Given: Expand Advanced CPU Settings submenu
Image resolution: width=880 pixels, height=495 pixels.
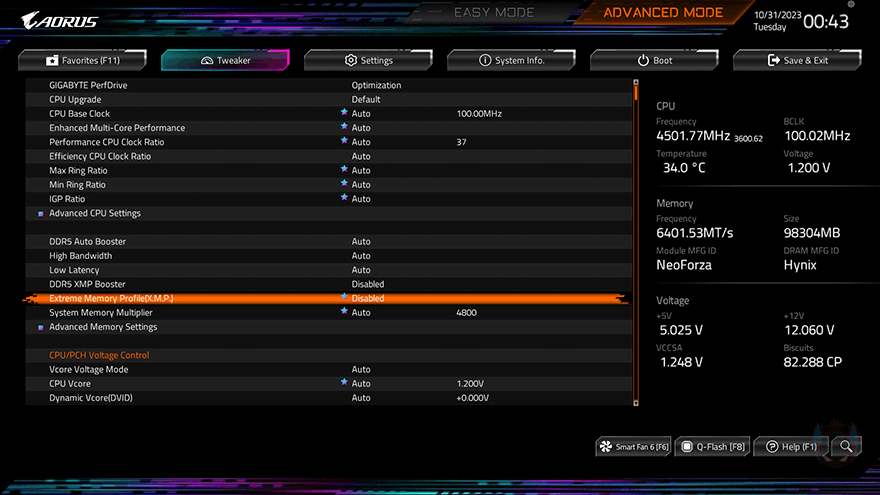Looking at the screenshot, I should point(95,213).
